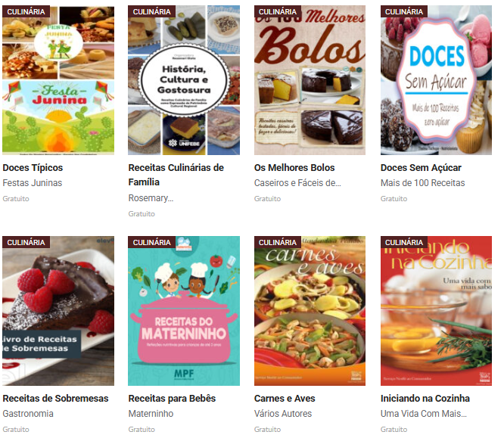
Task: Open the 100 Melhores Bolos cover
Action: (310, 80)
